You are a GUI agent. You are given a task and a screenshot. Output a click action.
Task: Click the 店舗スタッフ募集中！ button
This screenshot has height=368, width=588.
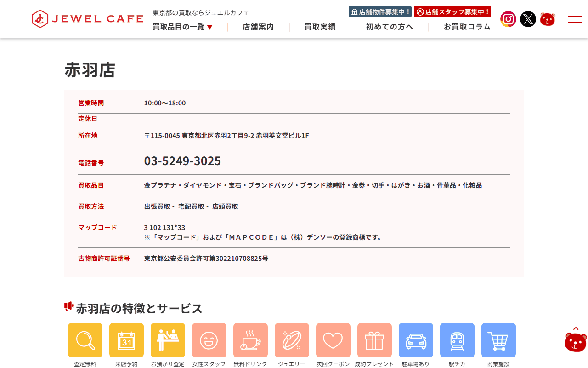click(x=452, y=12)
